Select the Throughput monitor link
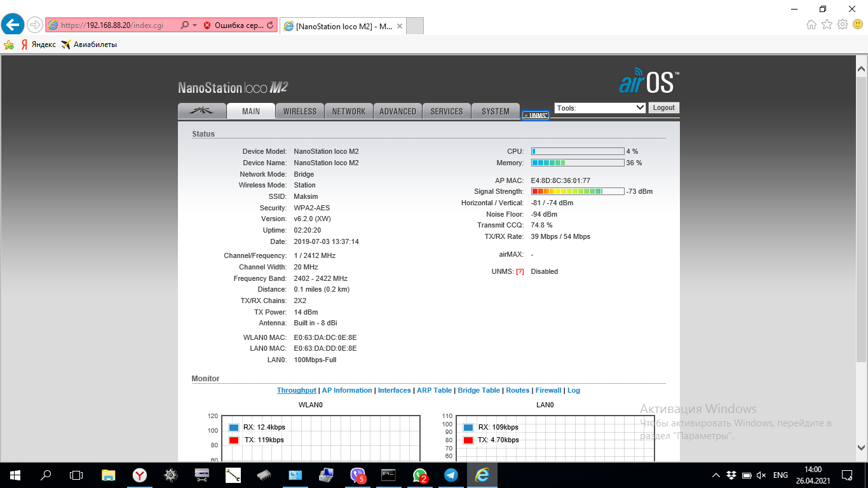 click(x=296, y=390)
